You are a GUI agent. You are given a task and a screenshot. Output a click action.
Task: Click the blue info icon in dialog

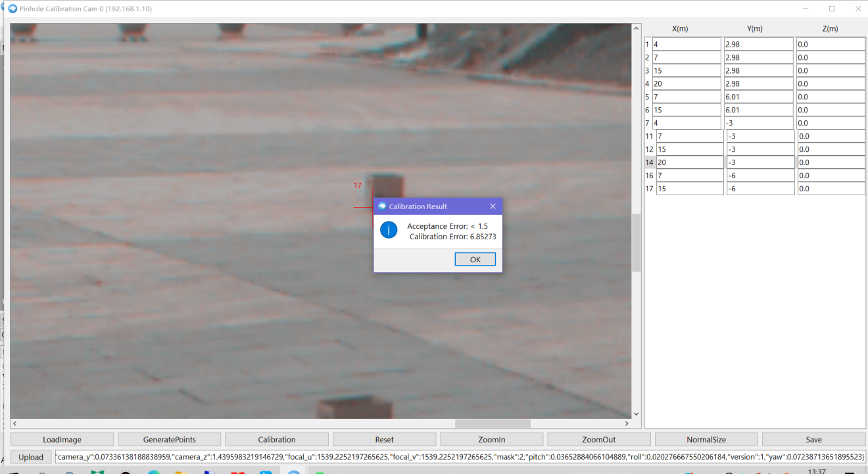(x=389, y=230)
